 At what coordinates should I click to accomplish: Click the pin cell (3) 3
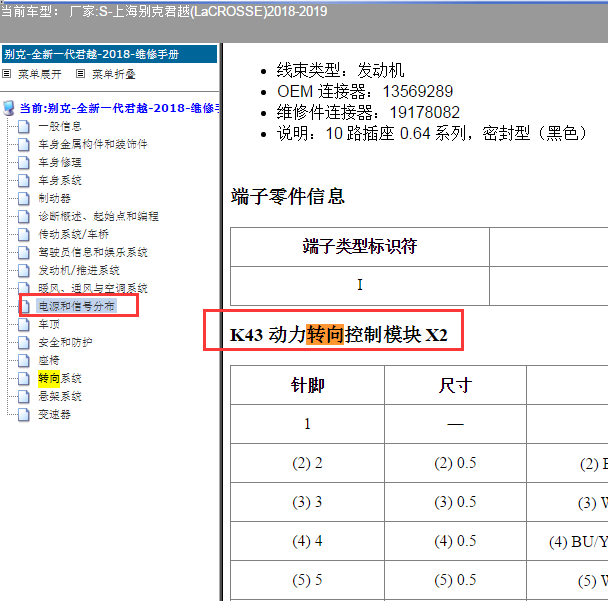tap(307, 502)
